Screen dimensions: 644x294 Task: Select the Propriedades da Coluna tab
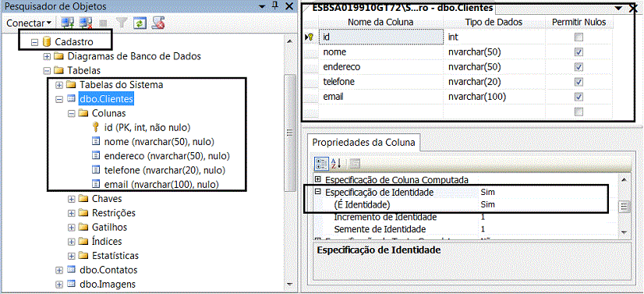click(x=363, y=143)
